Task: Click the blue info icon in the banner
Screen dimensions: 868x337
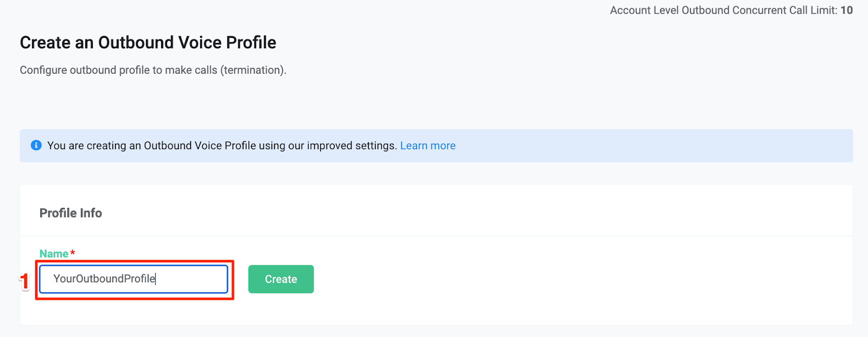Action: pos(36,145)
